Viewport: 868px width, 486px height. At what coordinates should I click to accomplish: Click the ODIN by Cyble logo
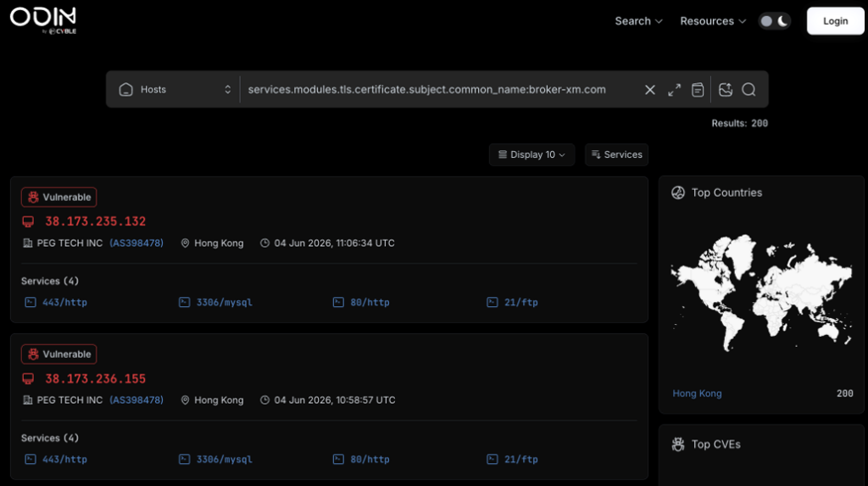[x=43, y=20]
